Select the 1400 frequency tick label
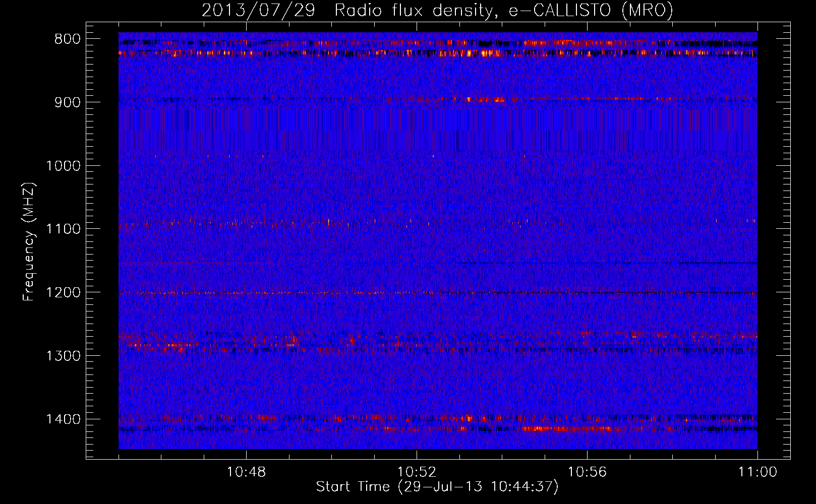The image size is (816, 504). coord(63,419)
